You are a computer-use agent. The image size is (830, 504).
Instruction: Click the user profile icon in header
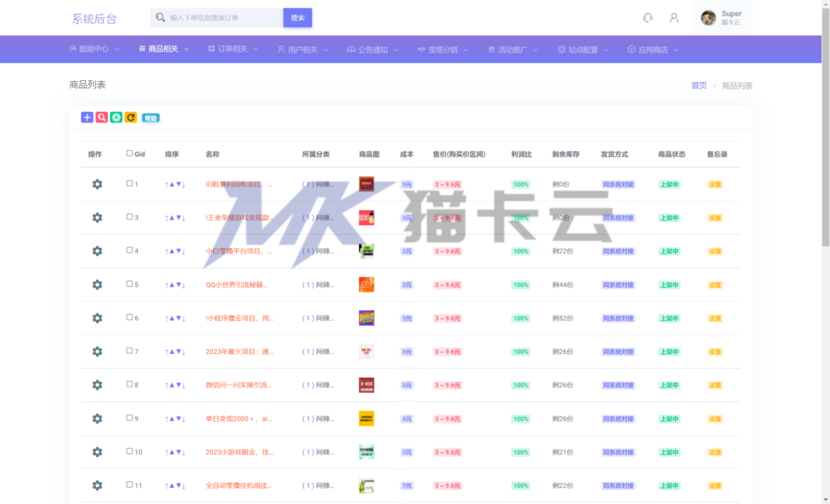(x=674, y=18)
